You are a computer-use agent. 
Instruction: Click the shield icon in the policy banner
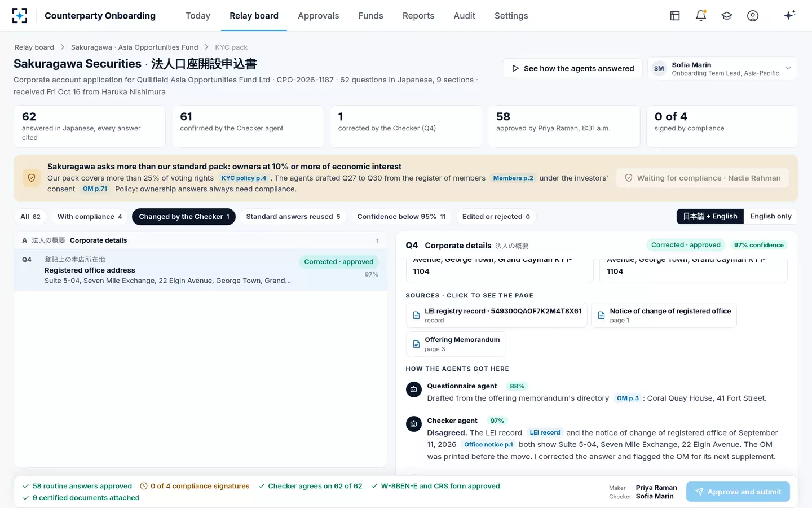point(32,178)
